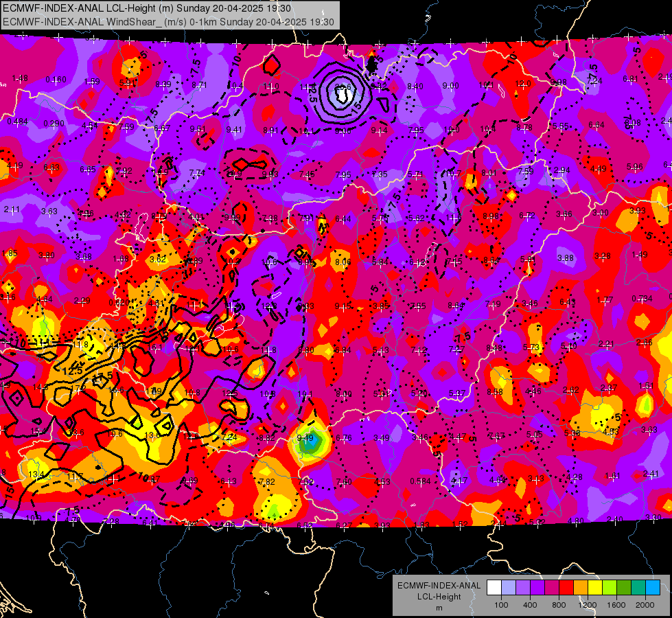
Task: Click the '8.71' shear value
Action: (x=199, y=85)
